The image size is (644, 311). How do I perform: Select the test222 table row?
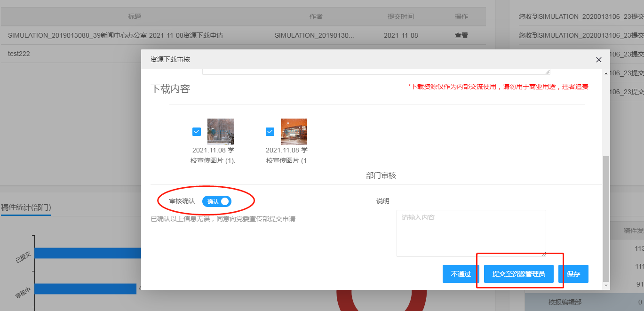click(71, 54)
